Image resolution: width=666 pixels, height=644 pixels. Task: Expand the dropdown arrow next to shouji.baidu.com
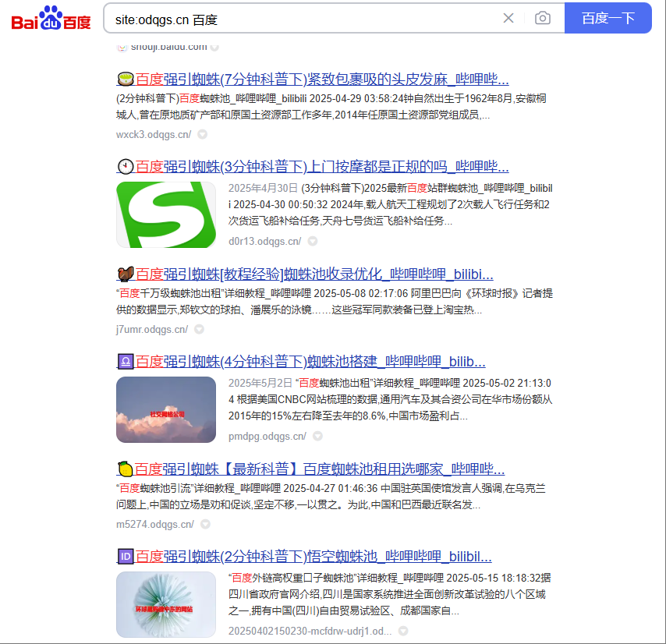pyautogui.click(x=215, y=47)
